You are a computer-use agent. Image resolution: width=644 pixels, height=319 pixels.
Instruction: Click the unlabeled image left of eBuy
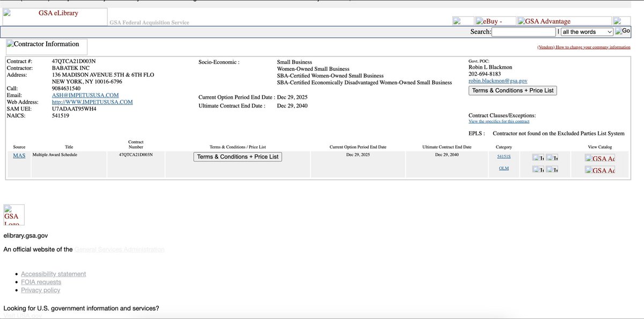464,21
